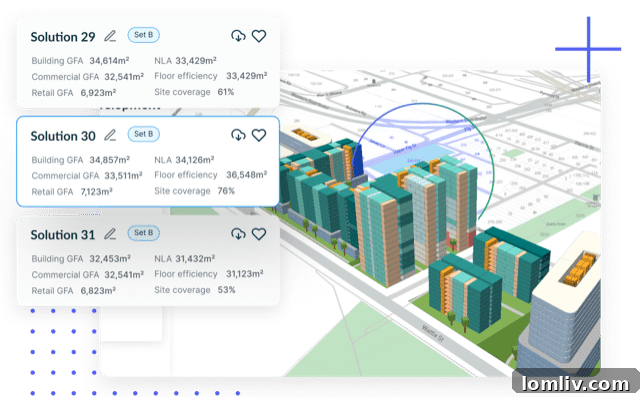Click Retail GFA value 7,123m²
The width and height of the screenshot is (640, 397).
point(96,192)
